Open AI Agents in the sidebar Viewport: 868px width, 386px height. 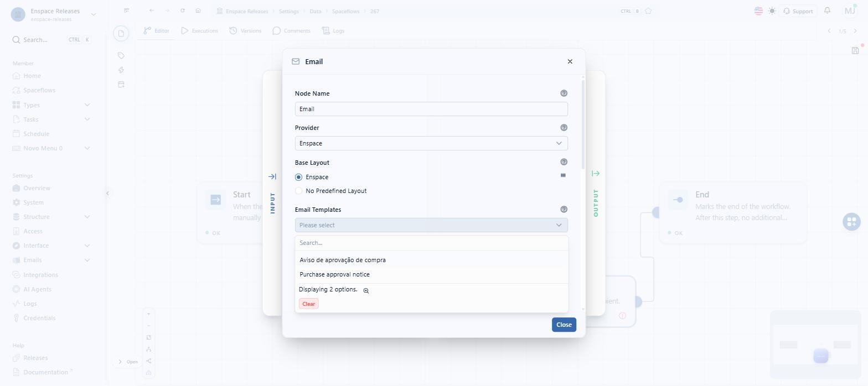click(37, 289)
